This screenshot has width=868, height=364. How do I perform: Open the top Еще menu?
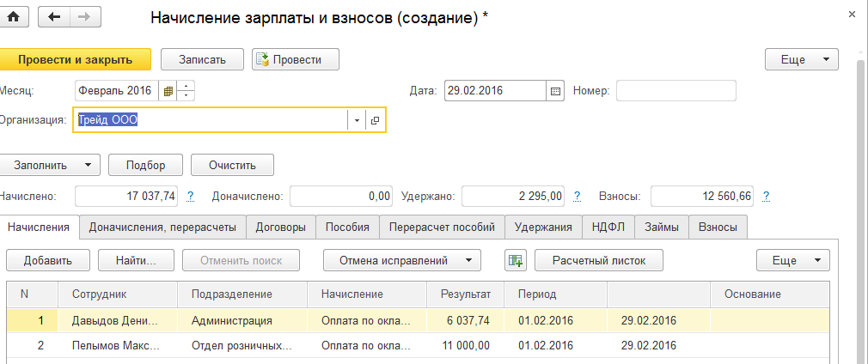[x=801, y=59]
